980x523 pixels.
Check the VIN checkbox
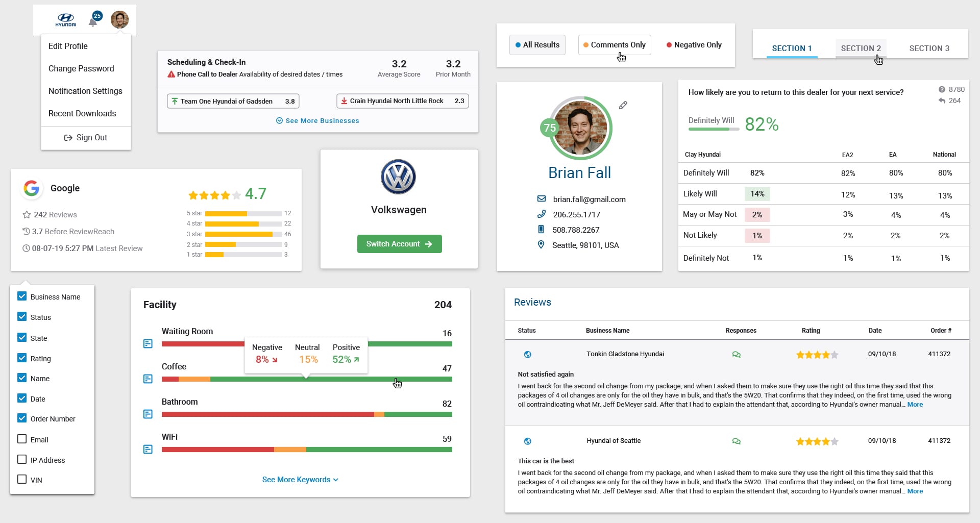point(22,480)
